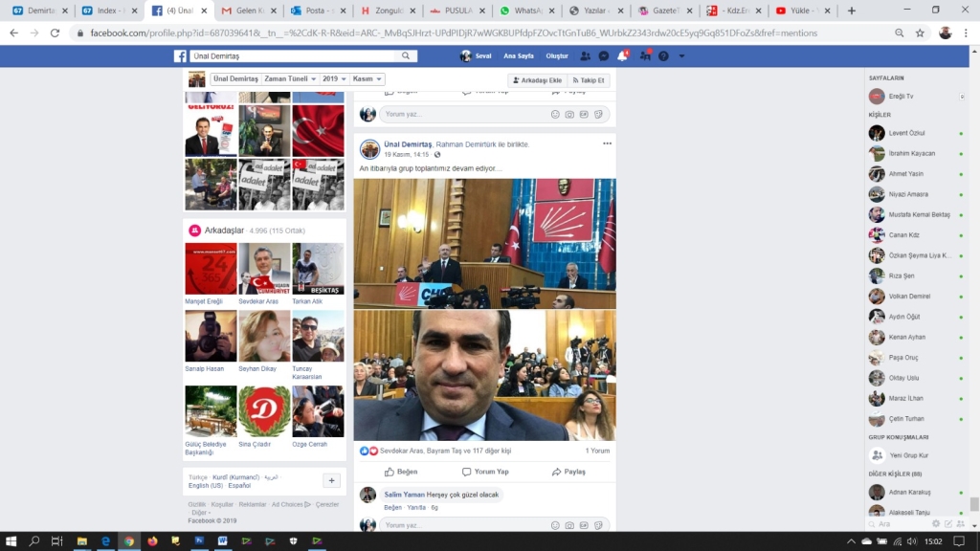The image size is (980, 551).
Task: Click the magnifier button in Facebook search
Action: pyautogui.click(x=406, y=56)
